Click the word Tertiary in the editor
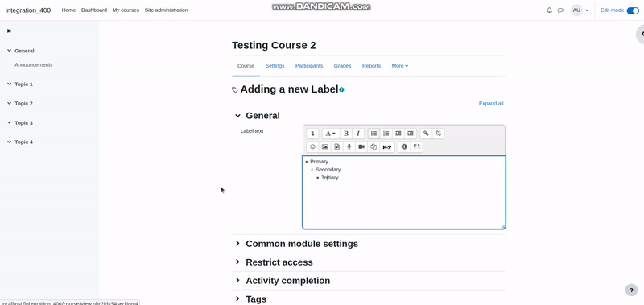The height and width of the screenshot is (305, 644). click(330, 178)
